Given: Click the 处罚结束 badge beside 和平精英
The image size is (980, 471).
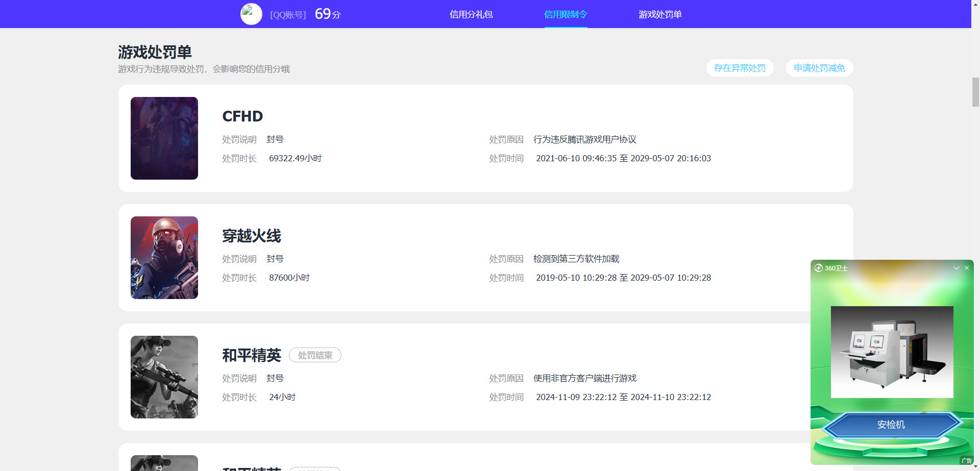Looking at the screenshot, I should [x=315, y=355].
